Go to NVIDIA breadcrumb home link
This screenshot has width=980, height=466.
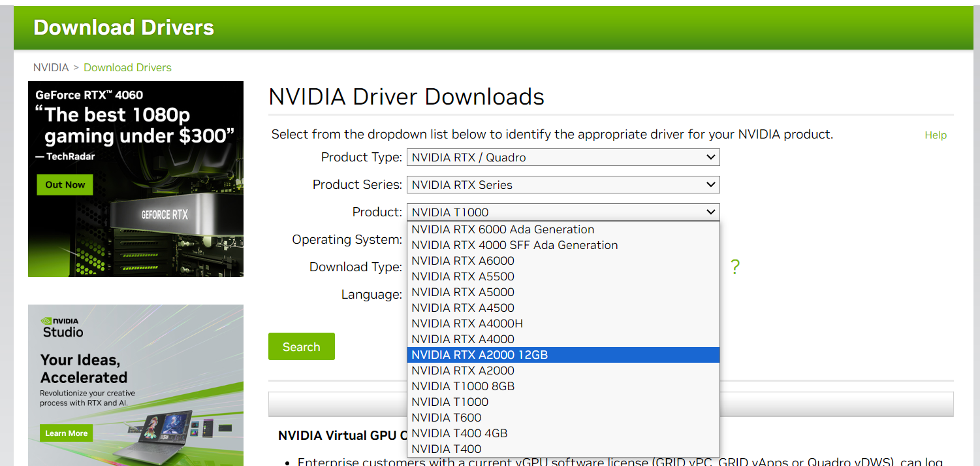pyautogui.click(x=51, y=67)
